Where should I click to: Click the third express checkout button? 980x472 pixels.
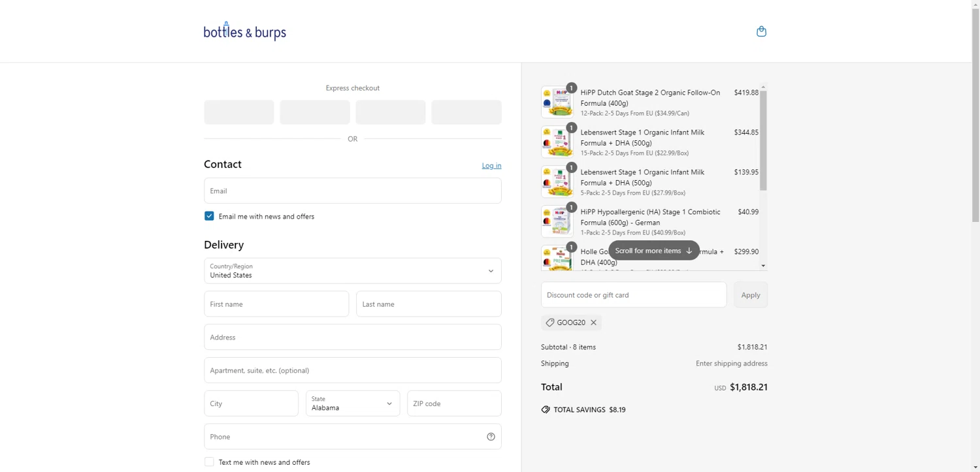click(x=391, y=112)
